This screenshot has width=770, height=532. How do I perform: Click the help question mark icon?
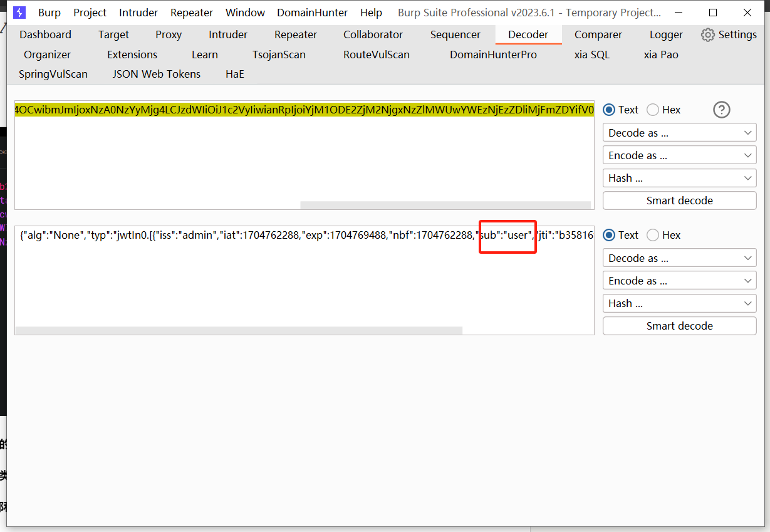tap(722, 110)
